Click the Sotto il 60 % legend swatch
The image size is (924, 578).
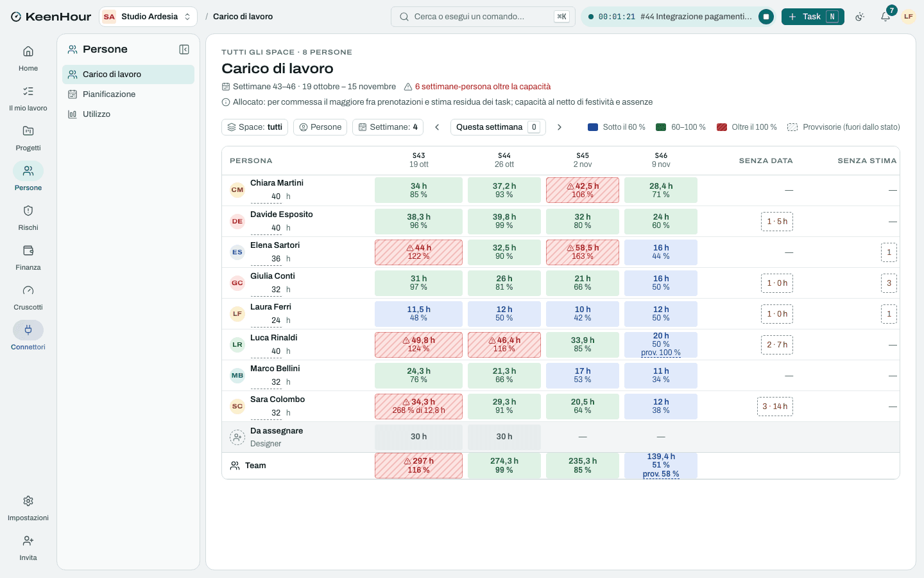coord(593,127)
